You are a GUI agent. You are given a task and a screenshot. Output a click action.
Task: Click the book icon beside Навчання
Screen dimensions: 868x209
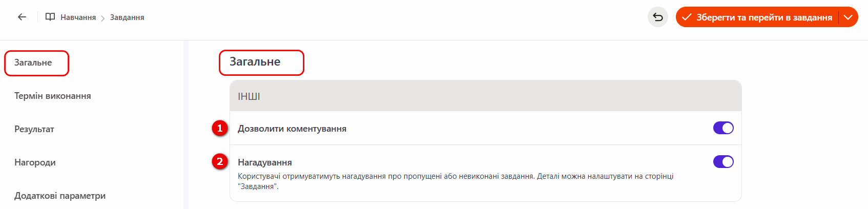coord(50,17)
